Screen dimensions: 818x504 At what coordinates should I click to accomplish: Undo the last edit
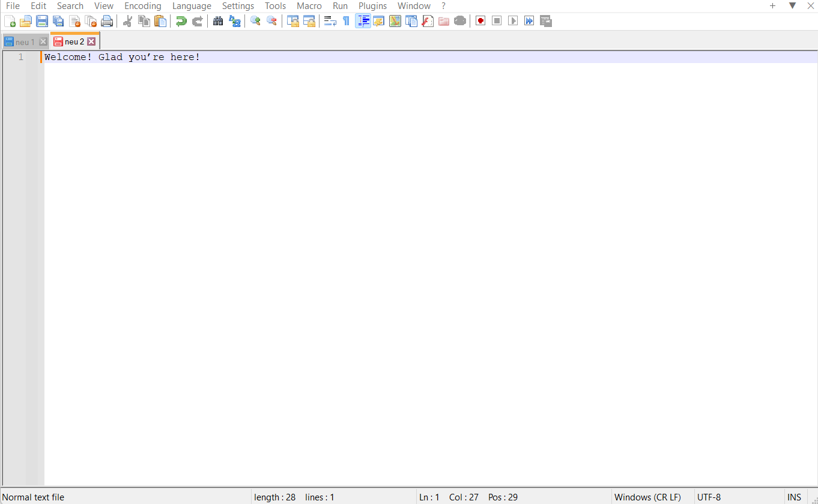coord(181,20)
